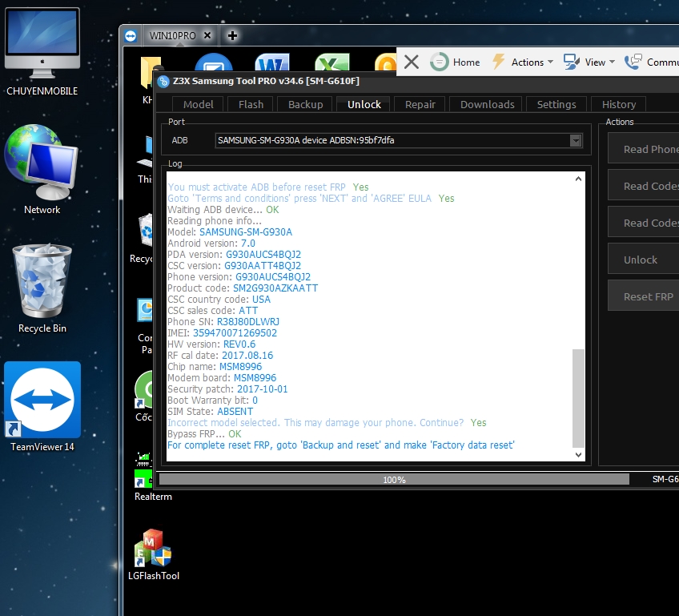Click log scrollbar down arrow
The image size is (679, 616).
(x=578, y=454)
